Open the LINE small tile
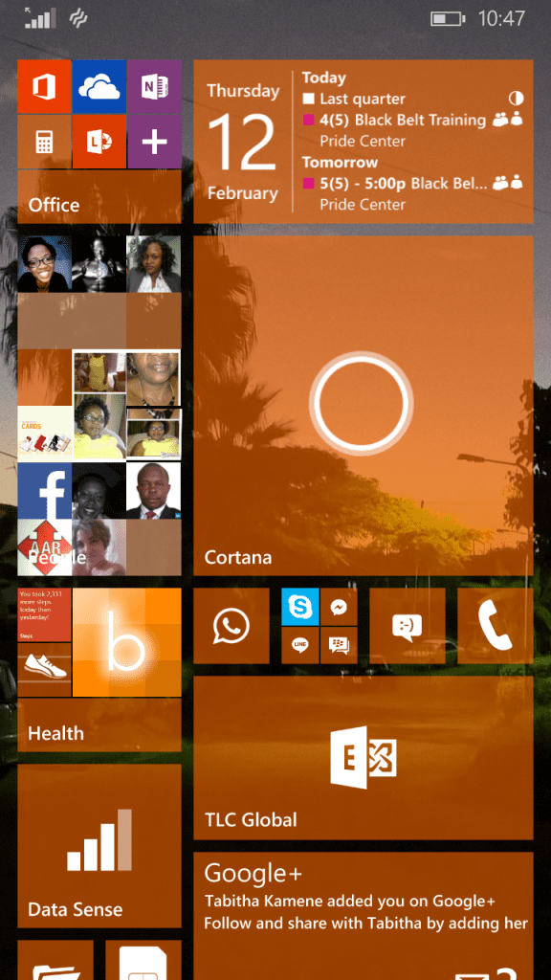The height and width of the screenshot is (980, 551). [x=299, y=645]
